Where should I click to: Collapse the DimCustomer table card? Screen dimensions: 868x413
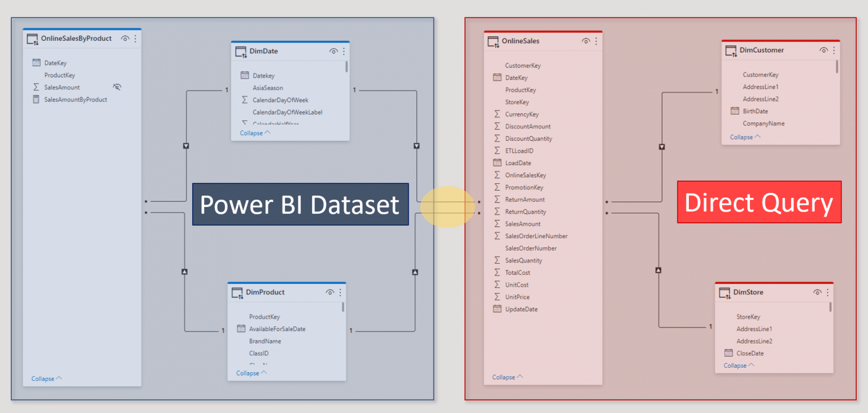pos(745,137)
